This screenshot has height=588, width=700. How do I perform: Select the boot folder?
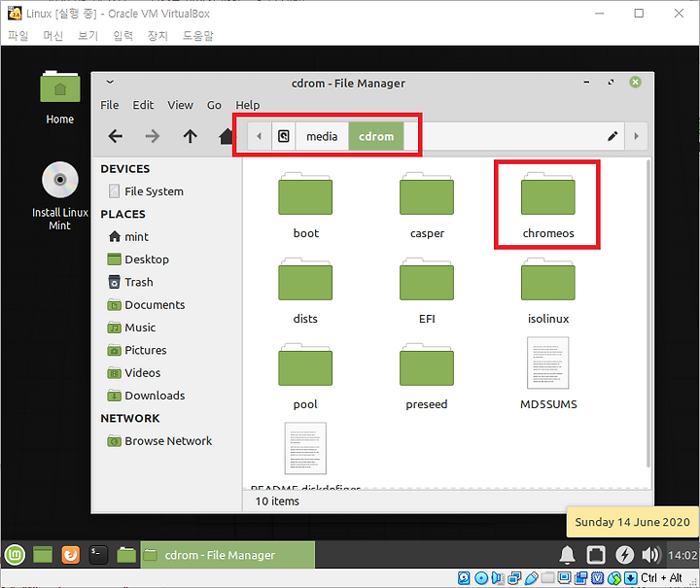[306, 205]
